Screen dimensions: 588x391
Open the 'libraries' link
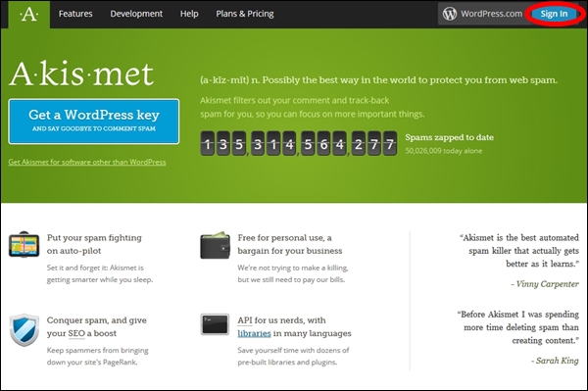254,333
